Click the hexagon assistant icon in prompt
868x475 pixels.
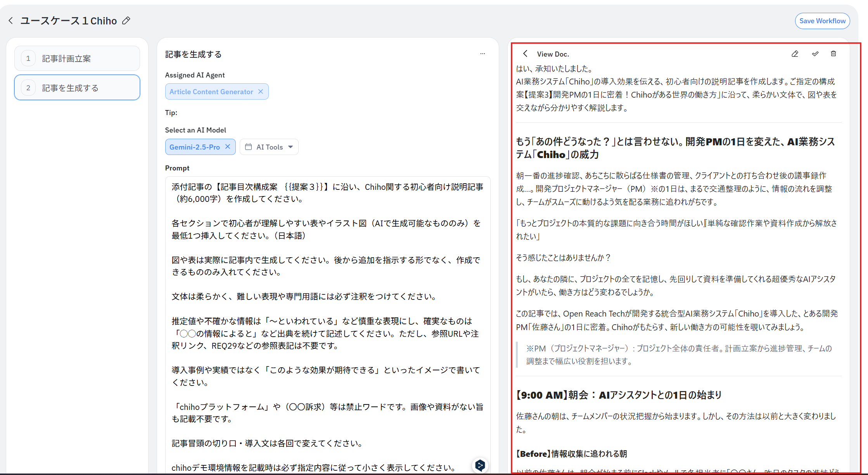click(x=480, y=465)
